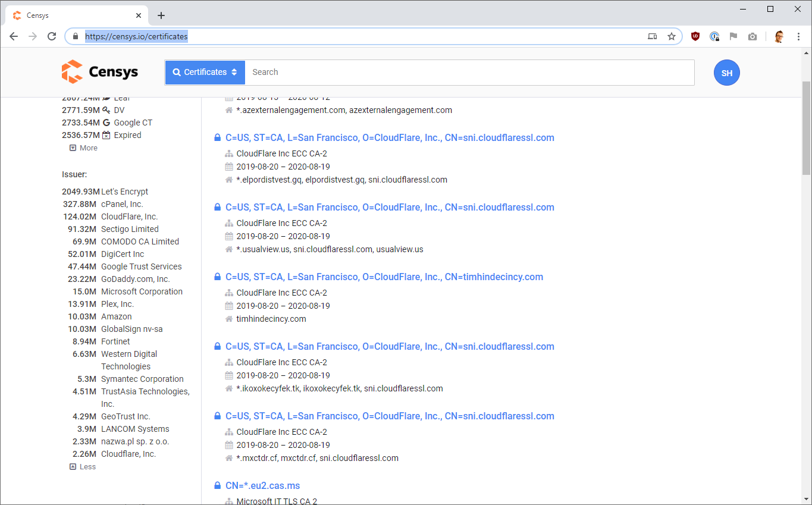
Task: Filter issuer by Let's Encrypt
Action: coord(124,192)
